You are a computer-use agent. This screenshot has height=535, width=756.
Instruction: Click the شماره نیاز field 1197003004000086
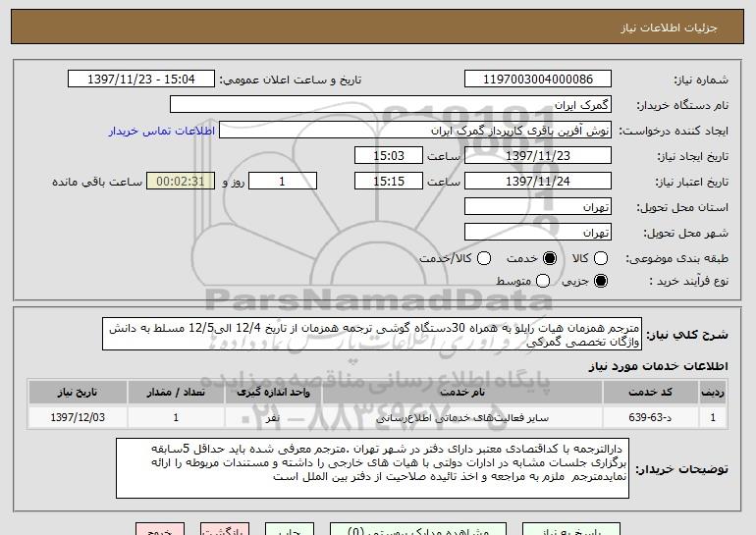click(x=538, y=80)
